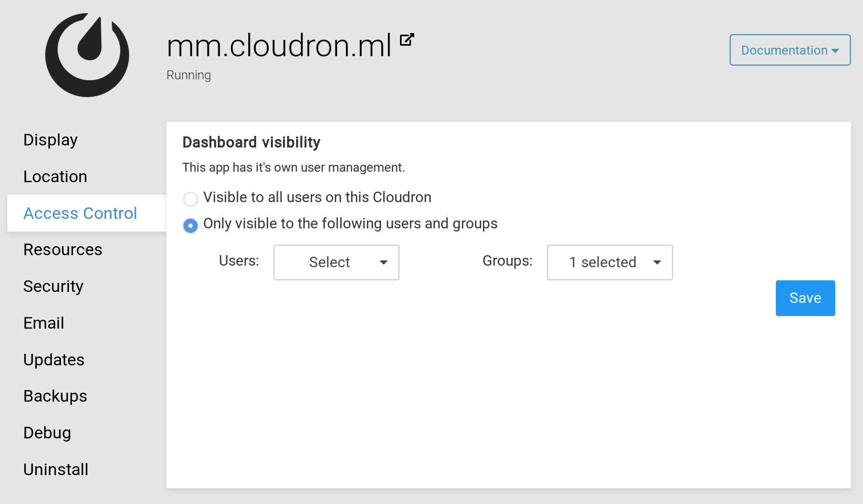Navigate to the Resources section
Image resolution: width=863 pixels, height=504 pixels.
point(63,250)
